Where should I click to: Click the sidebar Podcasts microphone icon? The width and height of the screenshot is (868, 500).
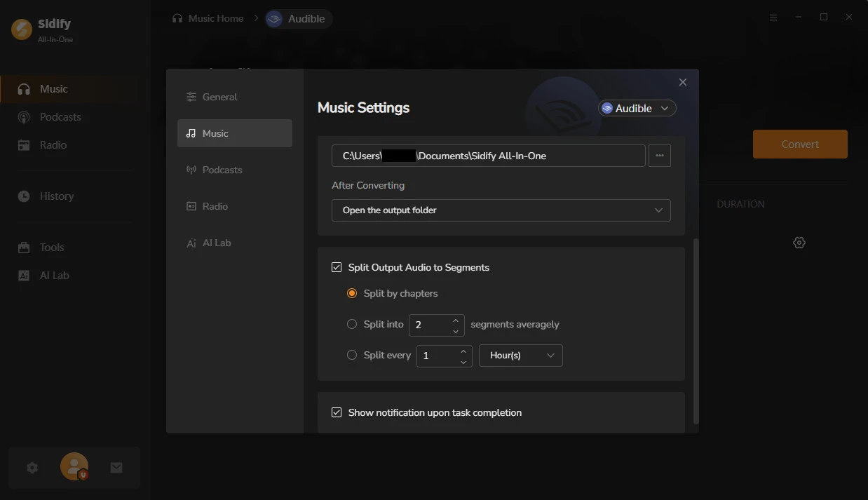tap(24, 117)
